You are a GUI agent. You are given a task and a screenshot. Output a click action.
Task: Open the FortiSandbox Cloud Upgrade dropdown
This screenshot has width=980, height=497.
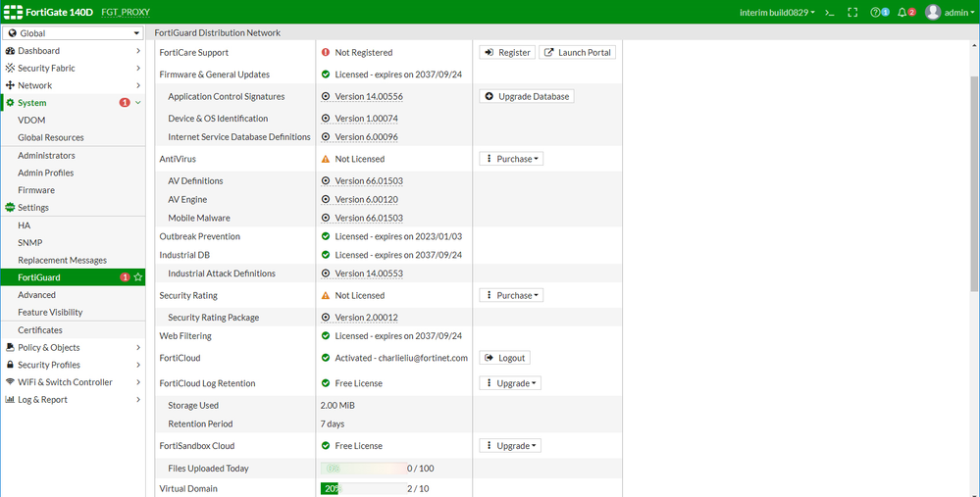[x=510, y=446]
